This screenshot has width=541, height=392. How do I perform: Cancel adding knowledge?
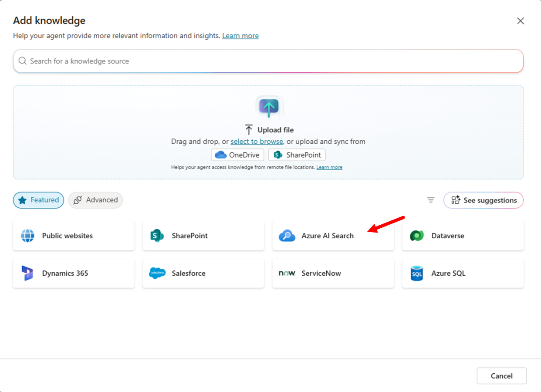[x=501, y=376]
